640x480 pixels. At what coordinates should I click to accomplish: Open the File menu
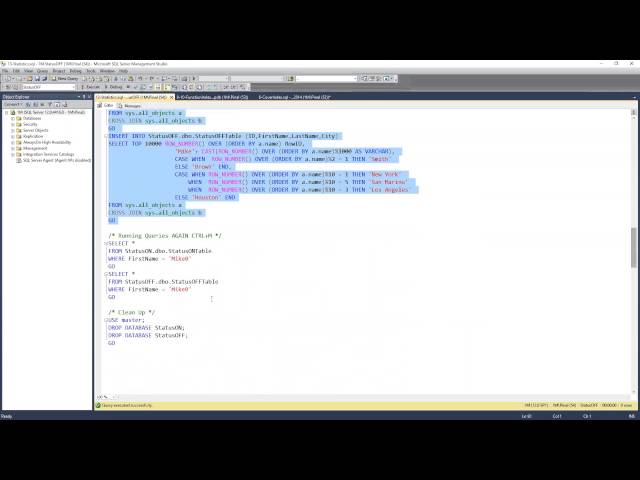click(5, 71)
